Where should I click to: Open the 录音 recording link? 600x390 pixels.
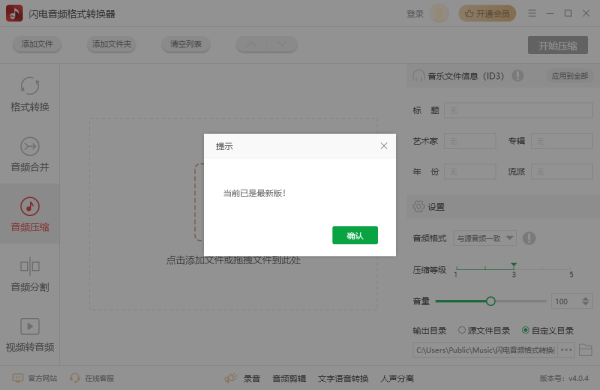pos(252,379)
